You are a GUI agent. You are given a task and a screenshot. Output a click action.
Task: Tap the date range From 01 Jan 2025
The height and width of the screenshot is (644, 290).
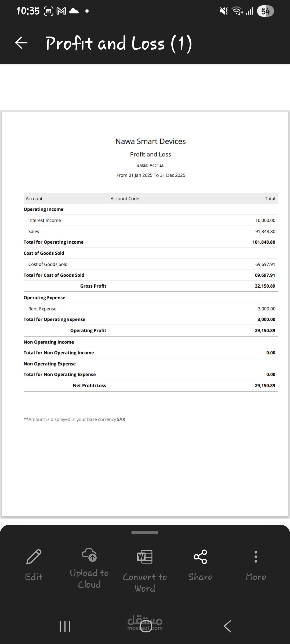pyautogui.click(x=151, y=175)
